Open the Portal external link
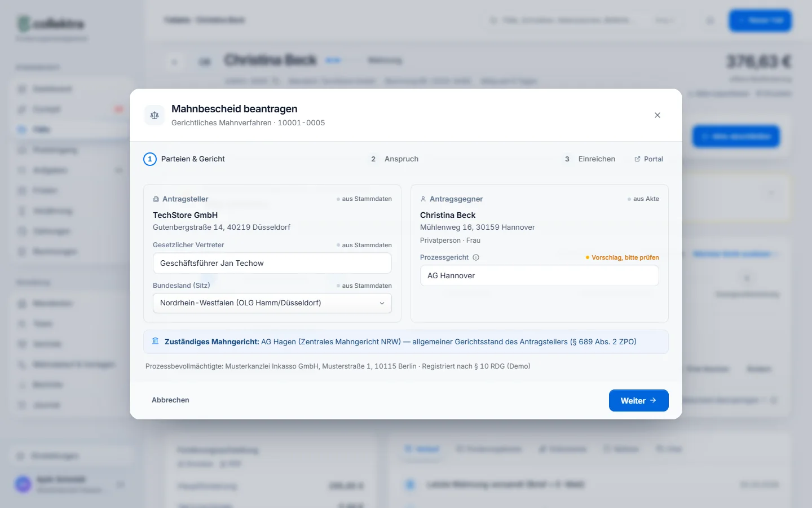 [648, 159]
